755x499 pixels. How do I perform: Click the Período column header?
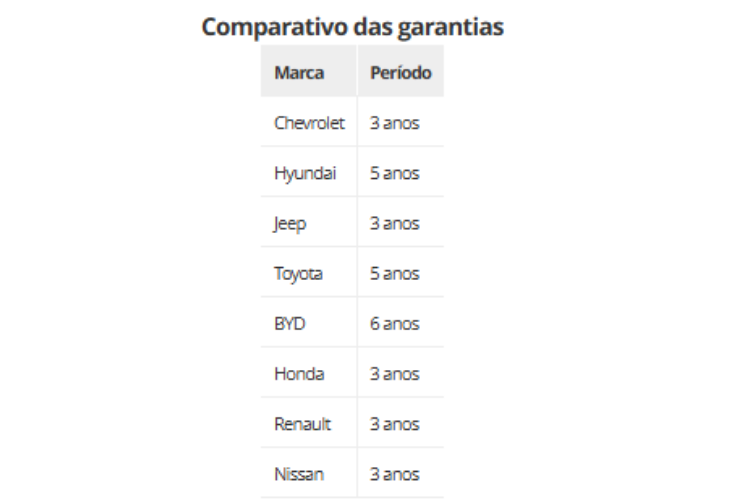tap(400, 73)
